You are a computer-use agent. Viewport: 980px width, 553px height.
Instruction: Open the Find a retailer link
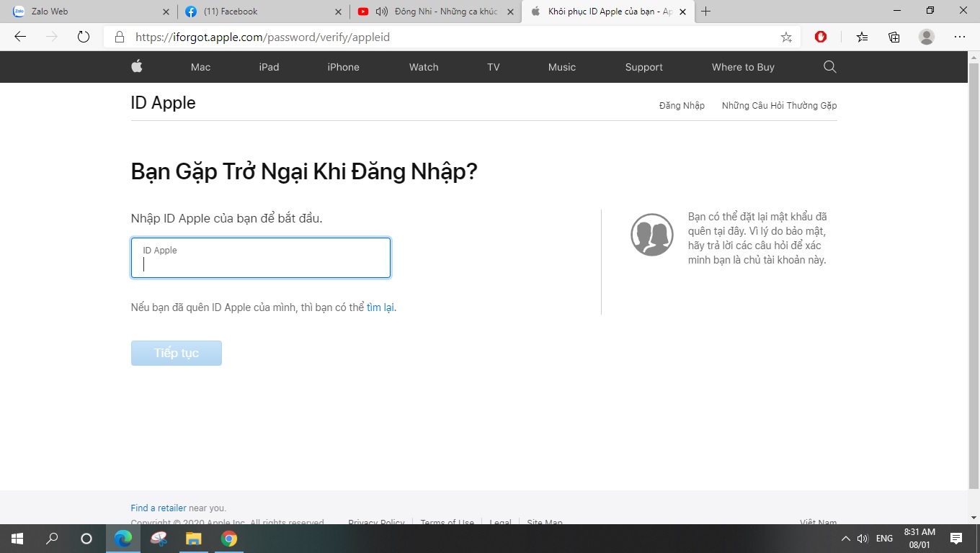click(x=159, y=508)
